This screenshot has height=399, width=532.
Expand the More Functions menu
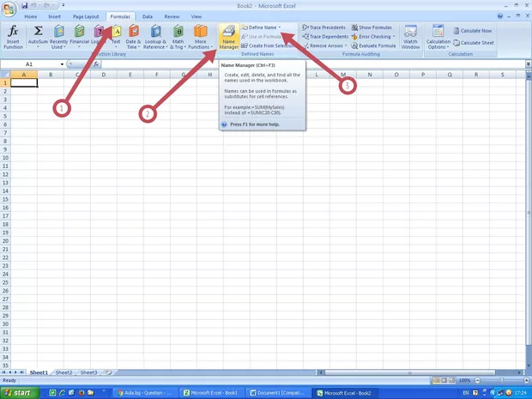point(200,37)
